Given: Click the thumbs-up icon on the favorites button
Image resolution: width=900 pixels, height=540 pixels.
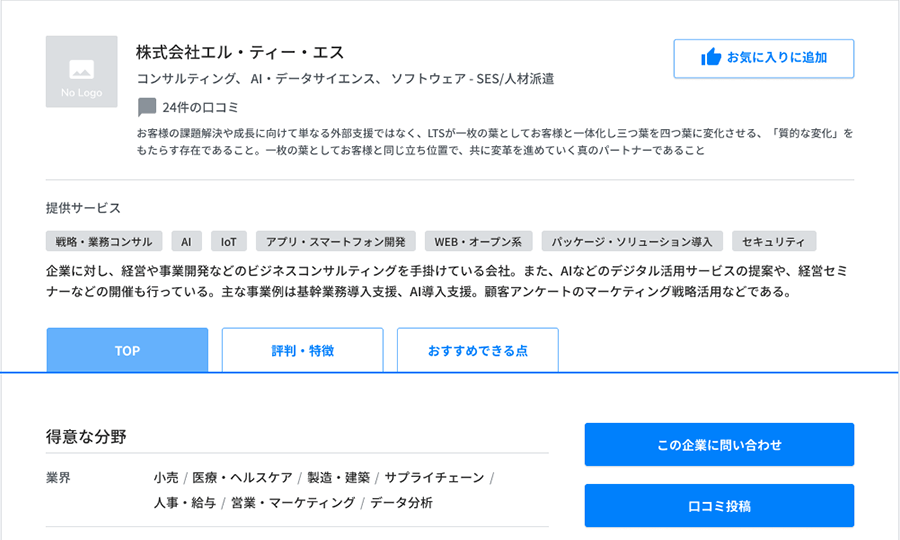Looking at the screenshot, I should 711,57.
